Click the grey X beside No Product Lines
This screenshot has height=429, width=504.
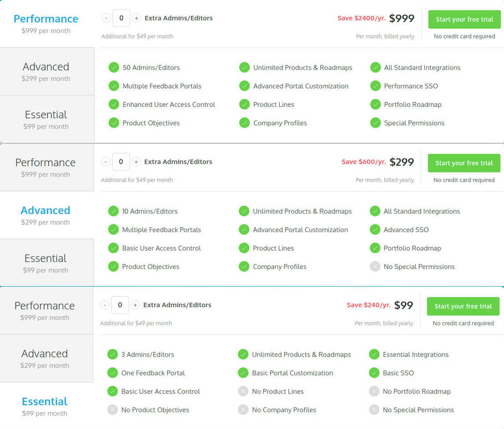tap(243, 391)
